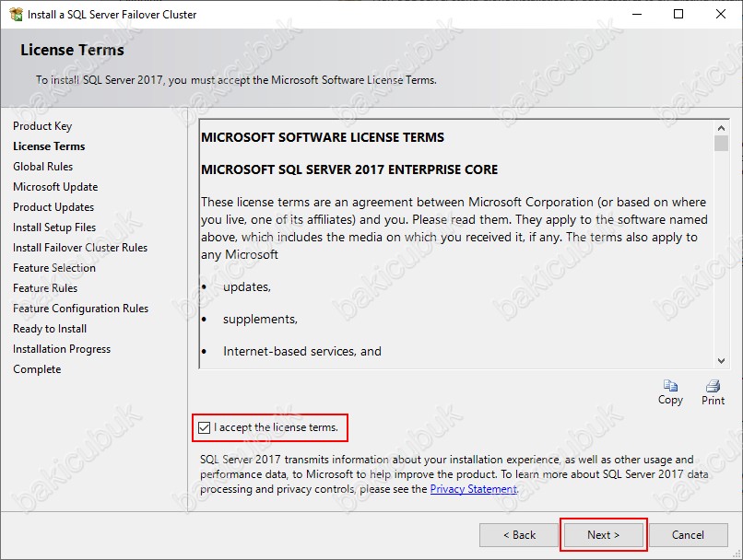Select the Complete step in sidebar
743x560 pixels.
37,369
